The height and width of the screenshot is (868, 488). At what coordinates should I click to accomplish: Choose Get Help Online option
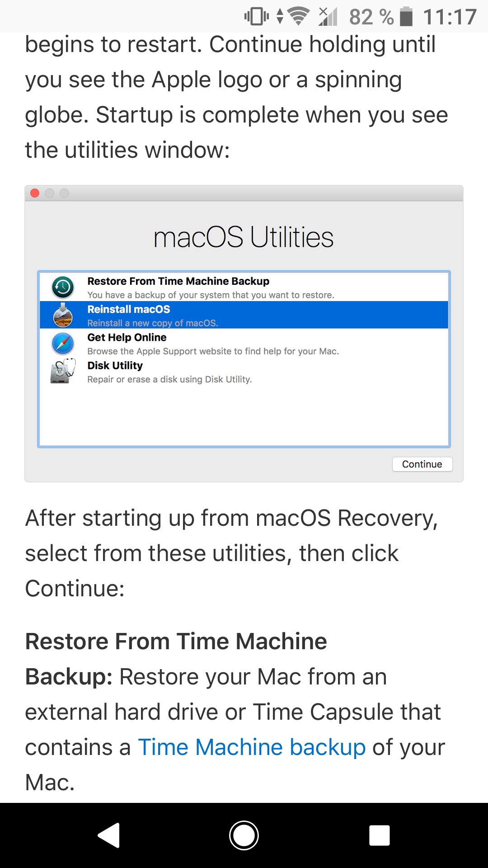244,344
